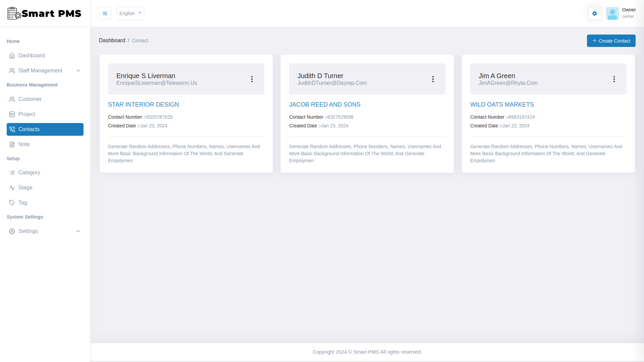644x362 pixels.
Task: Toggle the sidebar hamburger menu
Action: (105, 13)
